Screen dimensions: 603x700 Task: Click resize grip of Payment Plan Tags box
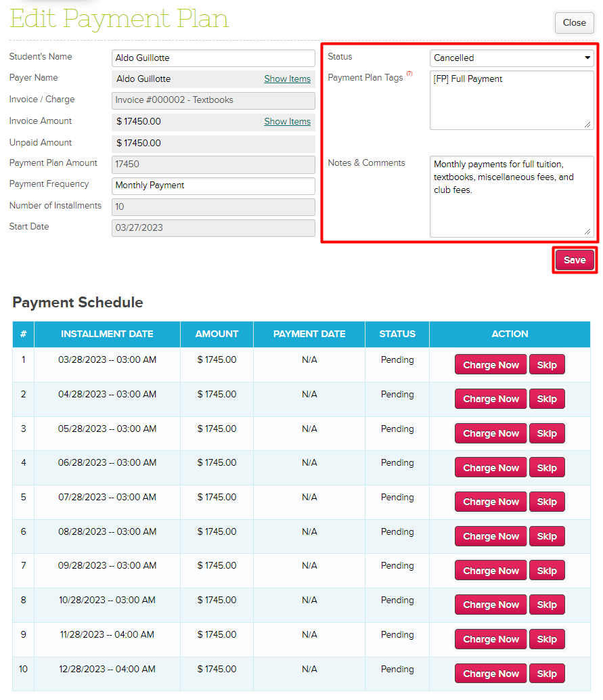pyautogui.click(x=588, y=124)
